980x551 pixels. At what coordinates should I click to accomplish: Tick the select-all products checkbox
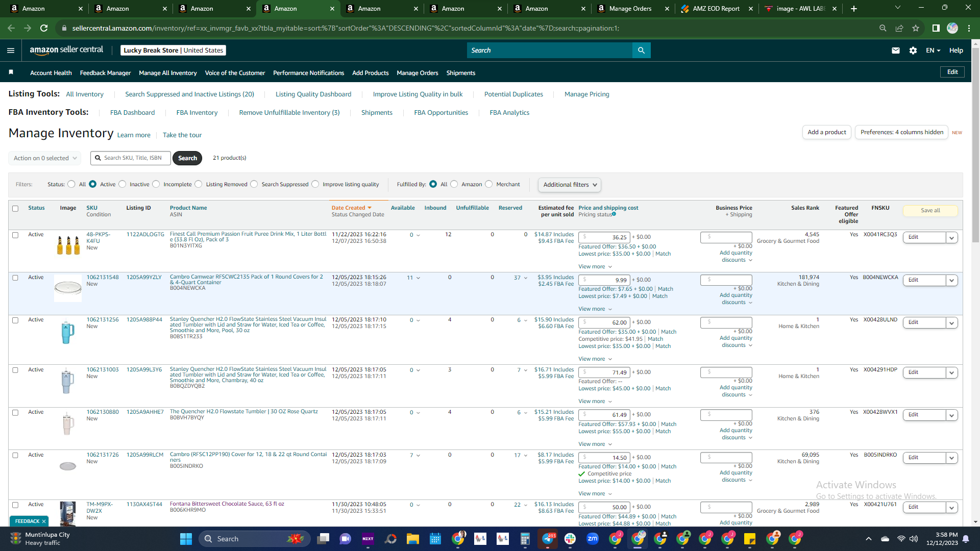15,208
